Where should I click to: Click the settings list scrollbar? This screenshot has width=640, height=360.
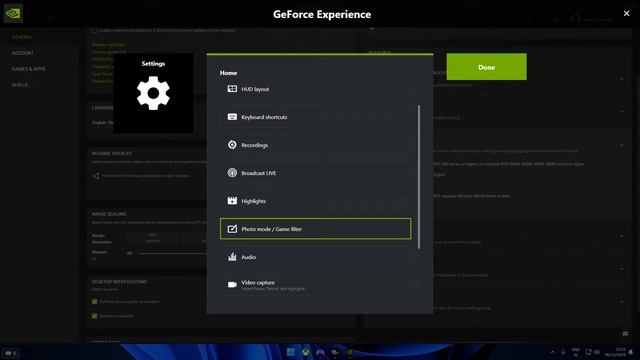pyautogui.click(x=419, y=177)
